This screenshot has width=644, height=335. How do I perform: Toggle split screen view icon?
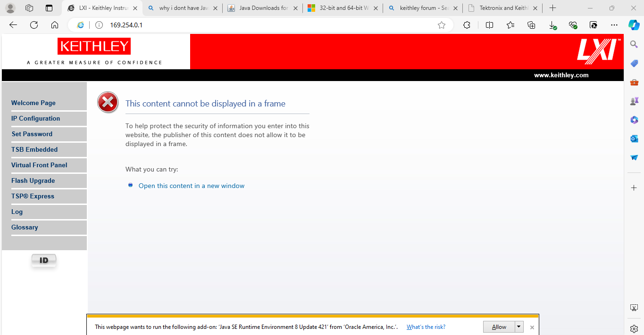(x=489, y=25)
